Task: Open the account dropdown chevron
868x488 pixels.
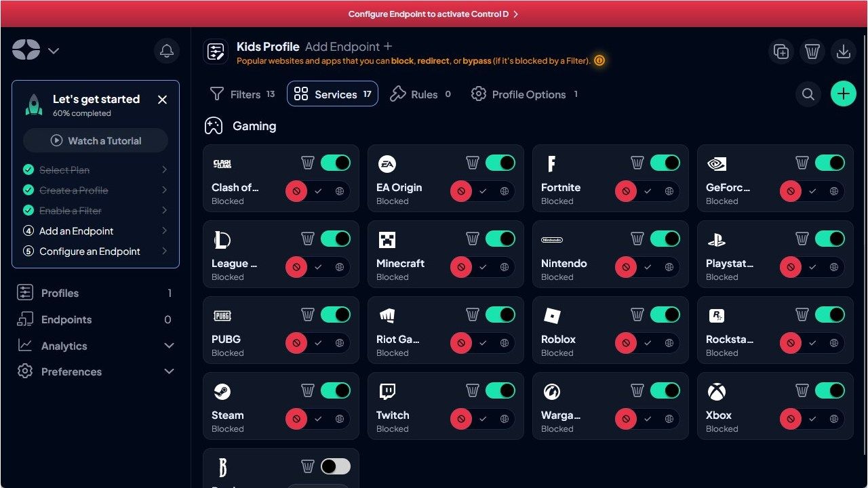Action: (x=54, y=51)
